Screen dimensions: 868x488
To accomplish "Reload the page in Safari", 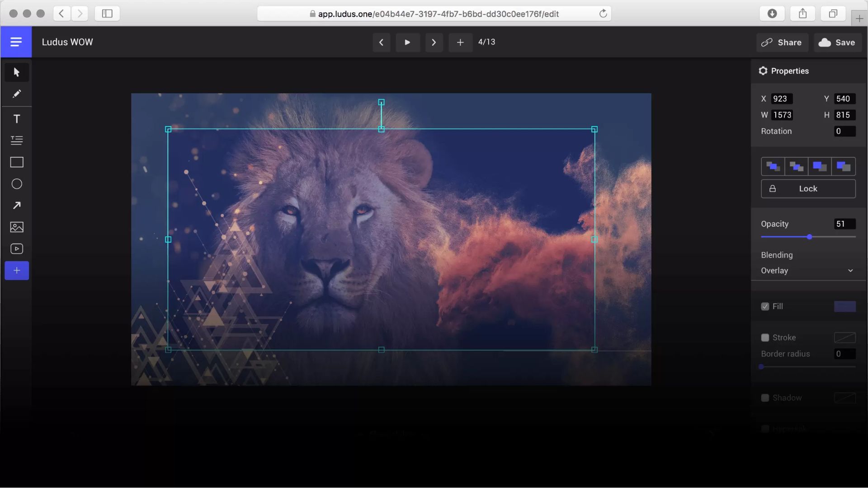I will (x=603, y=14).
